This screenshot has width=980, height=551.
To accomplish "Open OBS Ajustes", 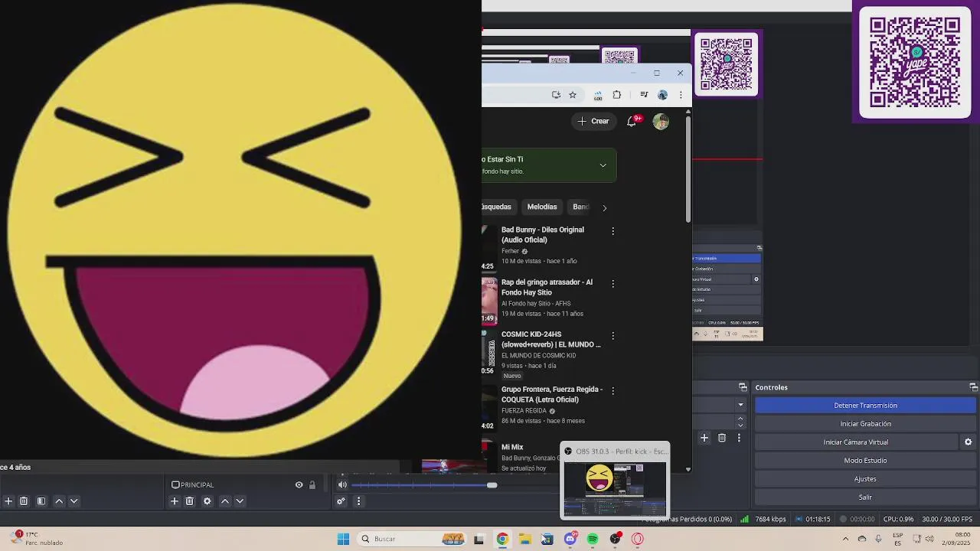I will pyautogui.click(x=865, y=479).
